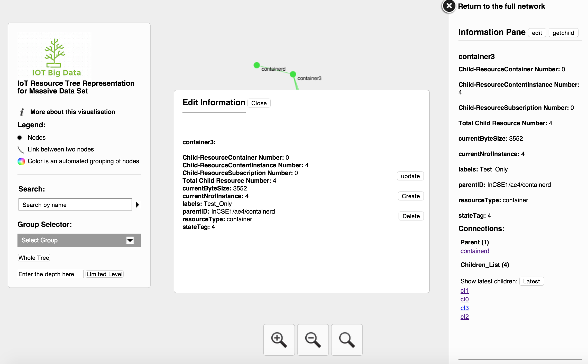Image resolution: width=588 pixels, height=364 pixels.
Task: Click the edit button in Information Pane
Action: pyautogui.click(x=536, y=32)
